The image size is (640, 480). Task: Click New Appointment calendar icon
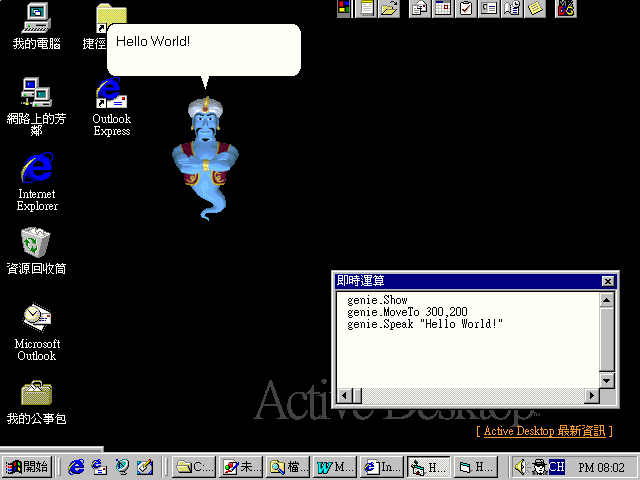coord(443,9)
